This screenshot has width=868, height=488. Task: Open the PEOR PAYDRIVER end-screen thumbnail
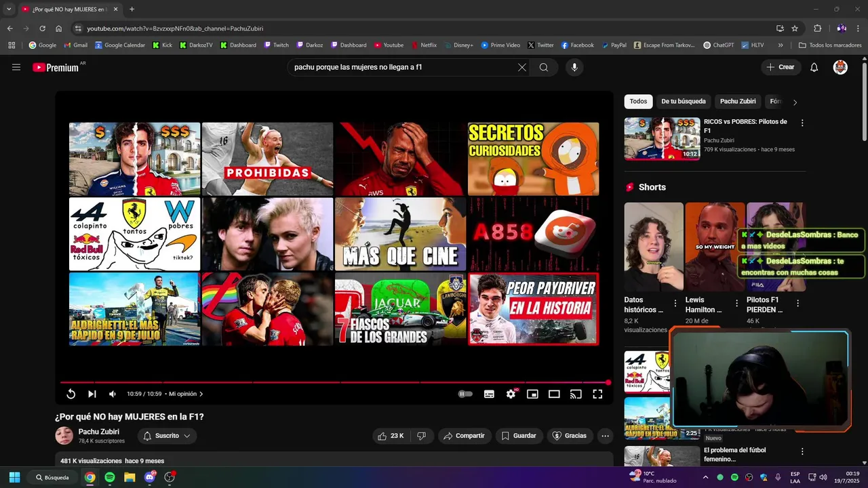coord(534,309)
